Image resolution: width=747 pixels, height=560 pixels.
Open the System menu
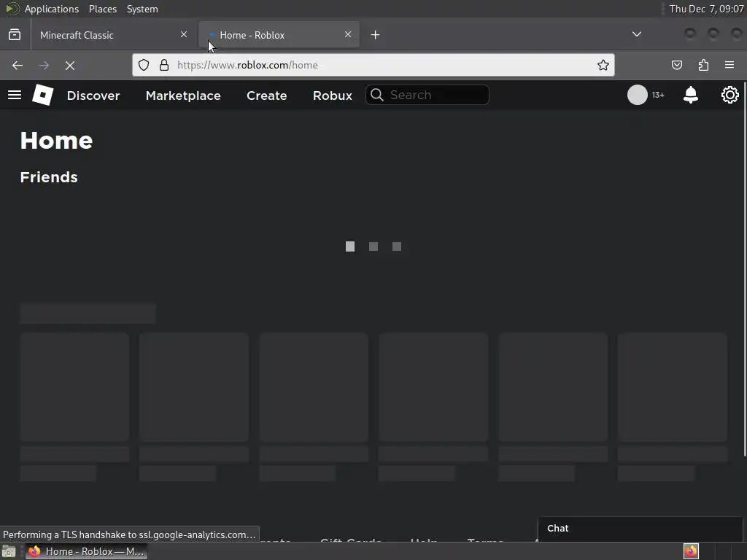click(x=142, y=9)
